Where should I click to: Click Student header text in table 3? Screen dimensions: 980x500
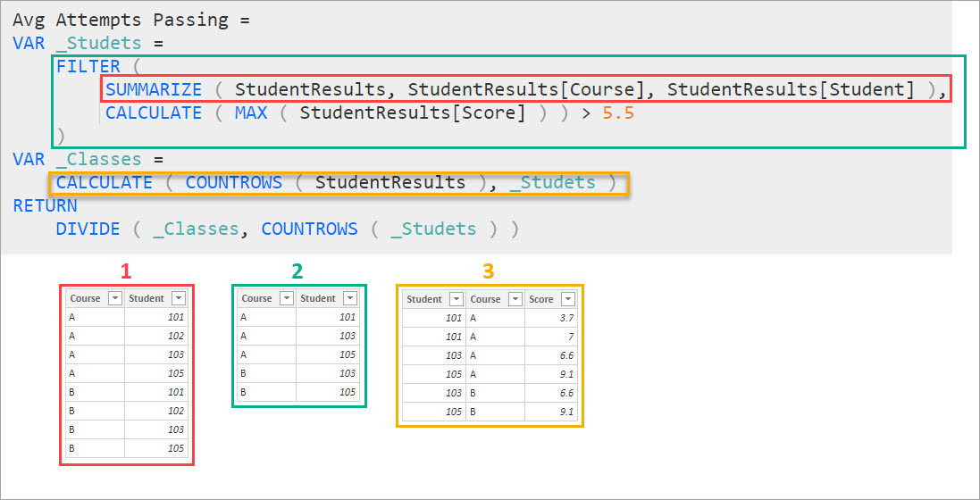(423, 299)
